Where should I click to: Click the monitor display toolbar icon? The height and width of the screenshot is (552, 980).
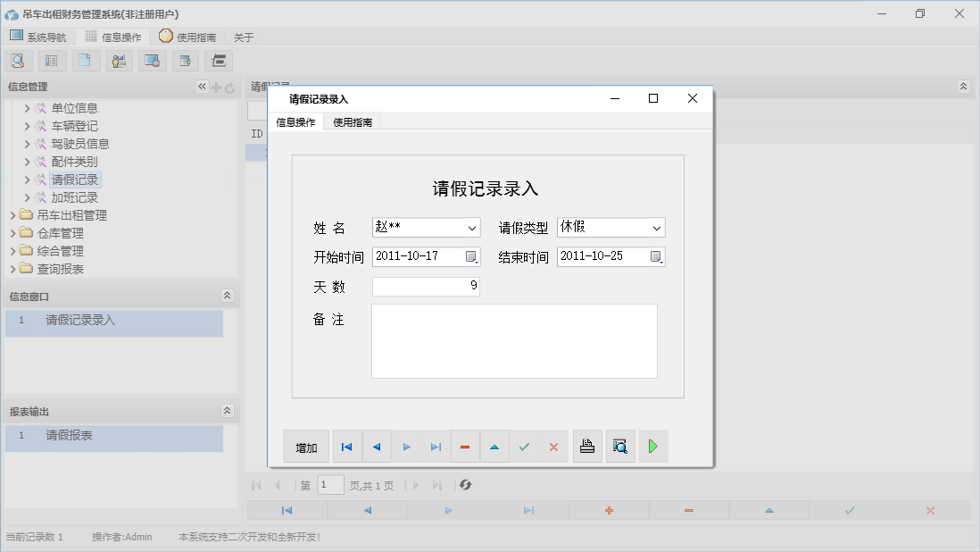tap(153, 60)
